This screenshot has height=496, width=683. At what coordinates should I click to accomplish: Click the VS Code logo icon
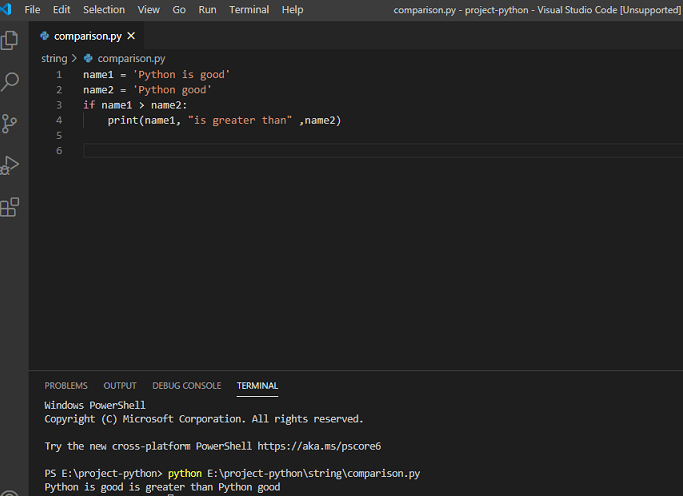tap(6, 9)
